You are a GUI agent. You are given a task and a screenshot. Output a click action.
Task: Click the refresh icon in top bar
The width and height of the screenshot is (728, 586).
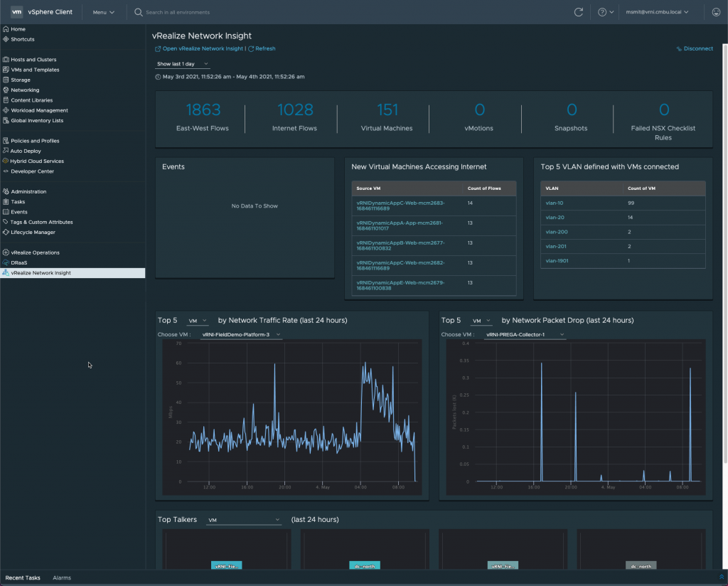579,12
